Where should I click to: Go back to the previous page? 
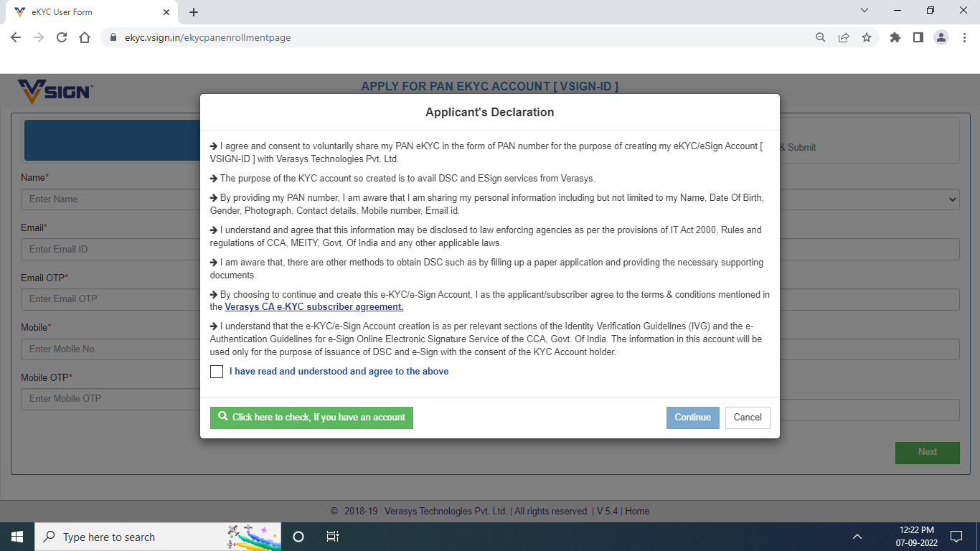point(16,37)
